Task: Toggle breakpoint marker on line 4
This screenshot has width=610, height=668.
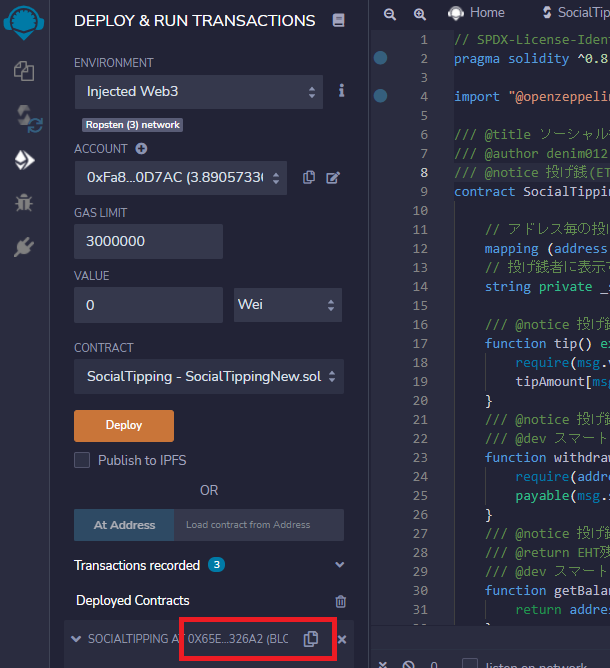Action: coord(380,96)
